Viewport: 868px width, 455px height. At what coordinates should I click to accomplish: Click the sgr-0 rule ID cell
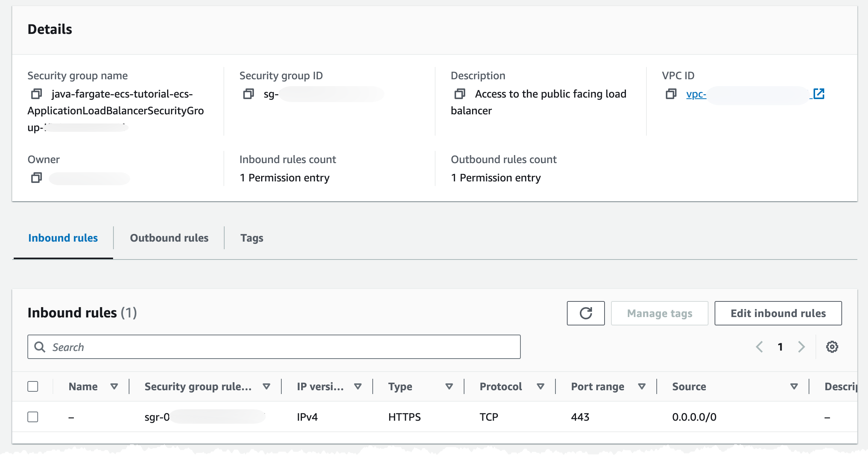click(205, 417)
